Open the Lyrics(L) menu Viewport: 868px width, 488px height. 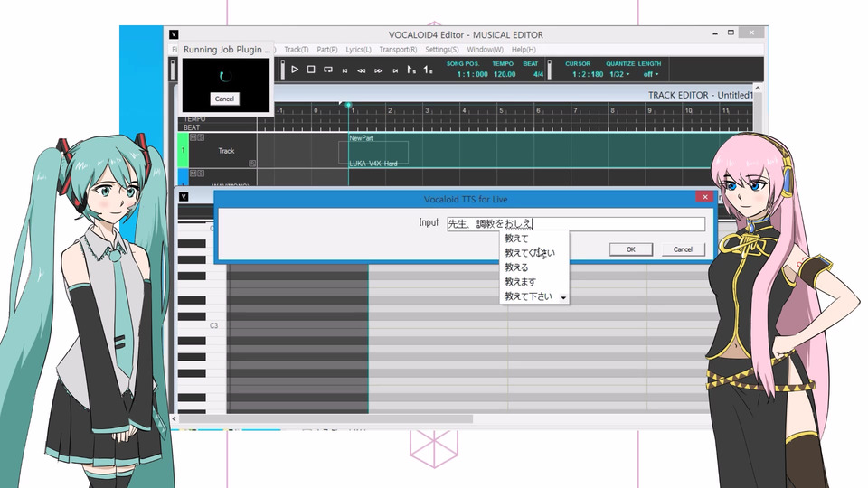click(x=359, y=49)
